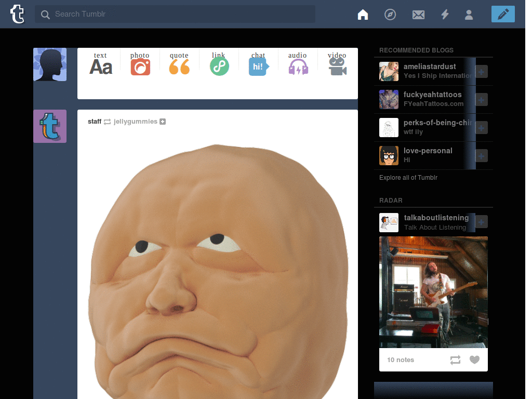Click the Search Tumblr field
532x399 pixels.
[175, 14]
